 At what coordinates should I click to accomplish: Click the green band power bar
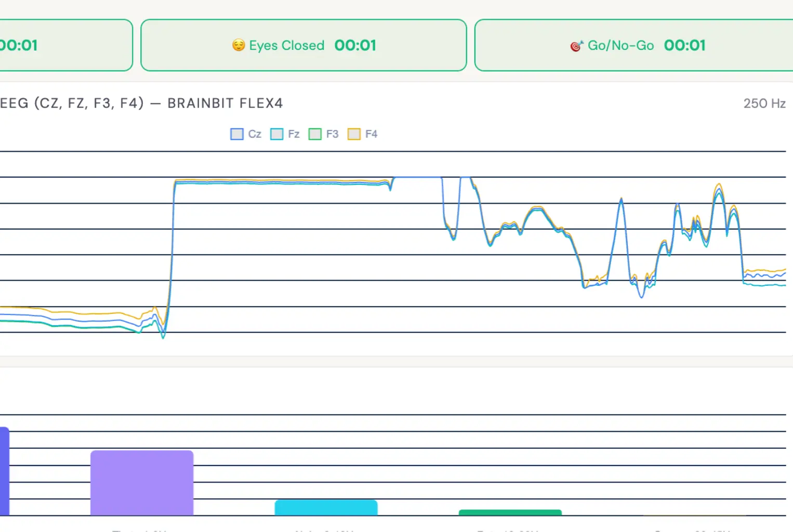click(x=510, y=513)
